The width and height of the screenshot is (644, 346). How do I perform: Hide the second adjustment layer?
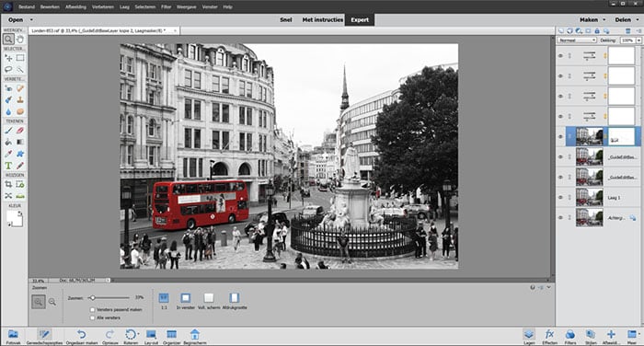pos(560,75)
